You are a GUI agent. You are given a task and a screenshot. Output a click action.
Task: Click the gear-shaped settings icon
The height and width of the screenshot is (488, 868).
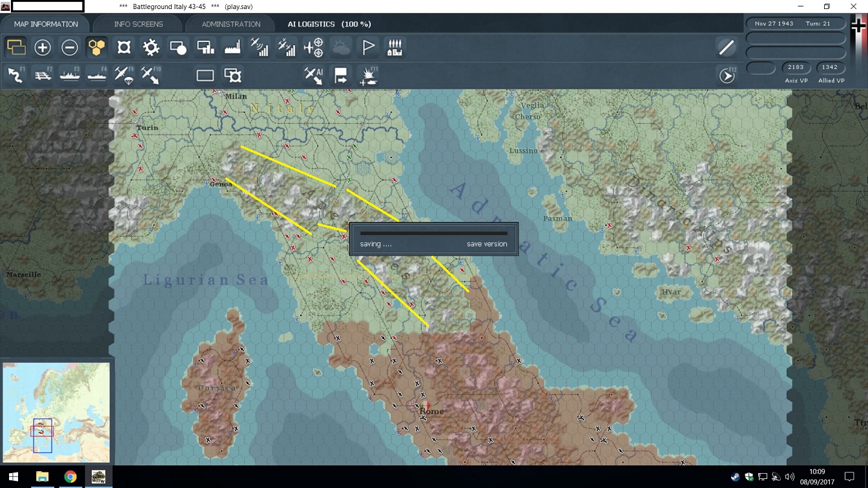tap(151, 48)
